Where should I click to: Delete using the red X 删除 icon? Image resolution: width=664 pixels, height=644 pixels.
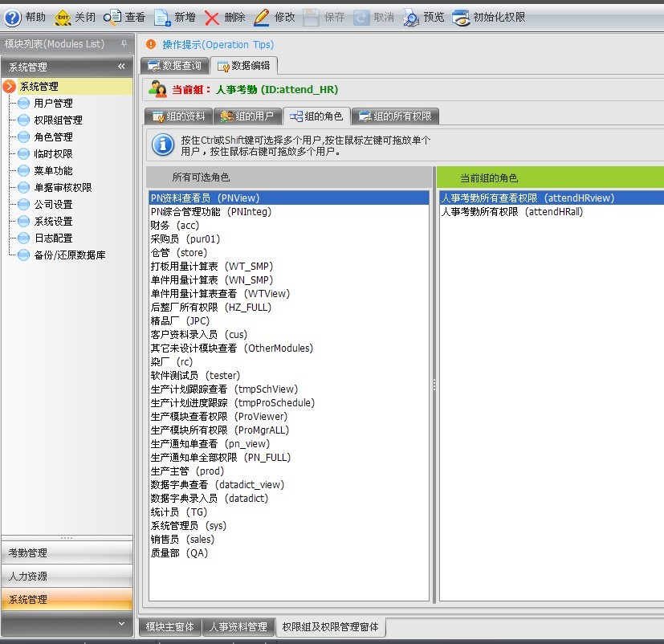212,17
